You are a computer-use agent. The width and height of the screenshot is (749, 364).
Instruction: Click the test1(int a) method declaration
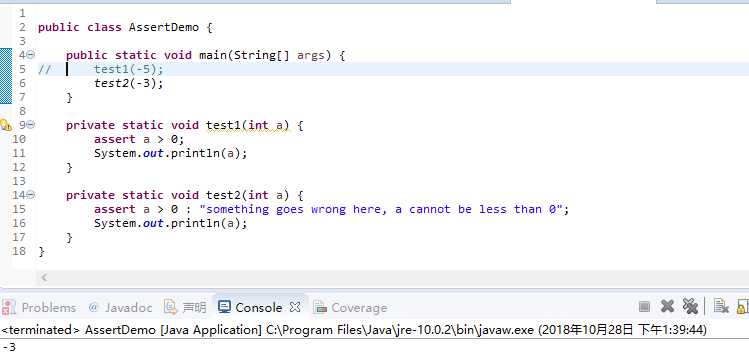[x=247, y=125]
